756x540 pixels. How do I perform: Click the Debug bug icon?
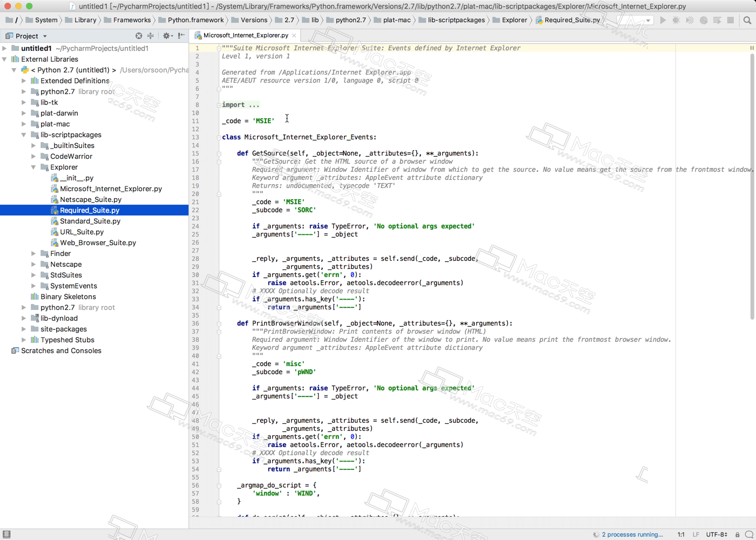pos(676,20)
